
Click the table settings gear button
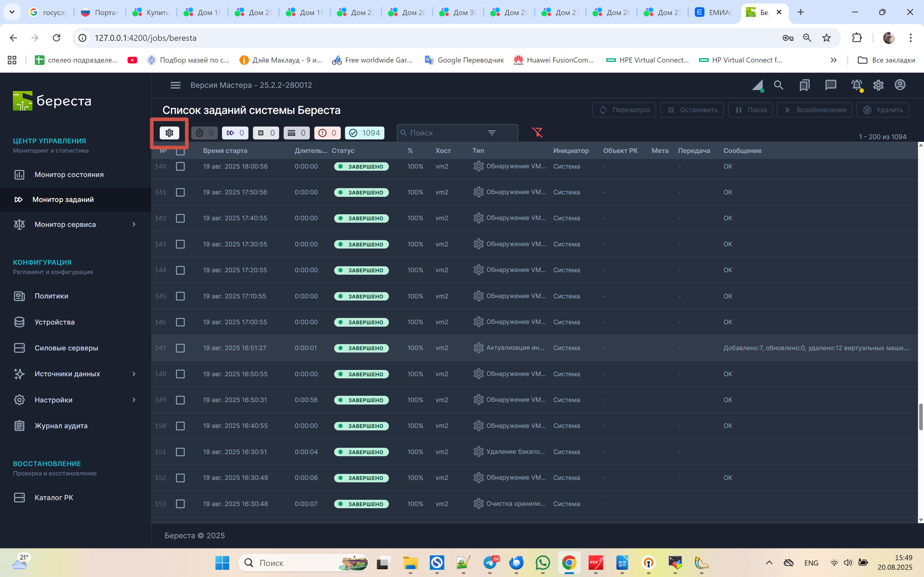[x=169, y=133]
